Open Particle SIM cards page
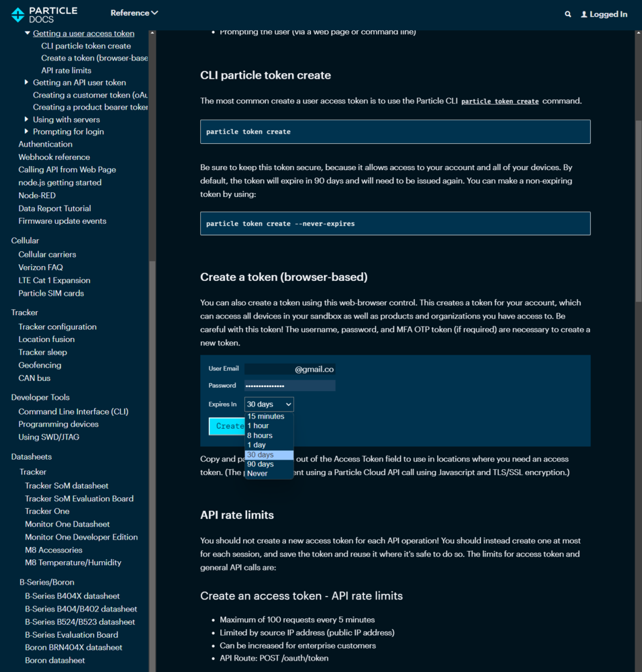642x672 pixels. pos(51,293)
